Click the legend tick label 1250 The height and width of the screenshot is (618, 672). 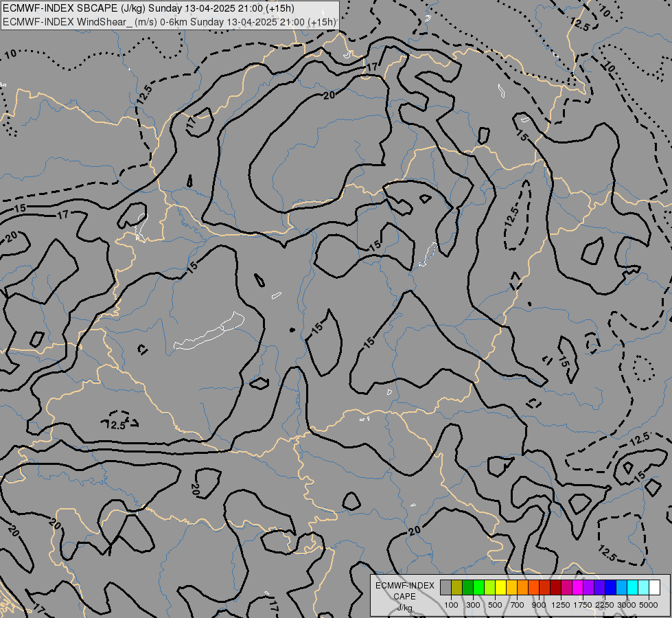click(x=561, y=605)
